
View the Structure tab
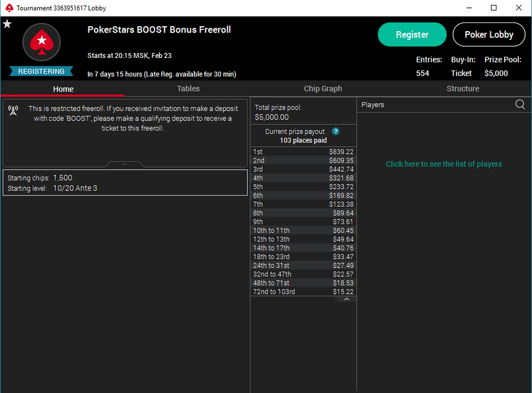point(463,89)
